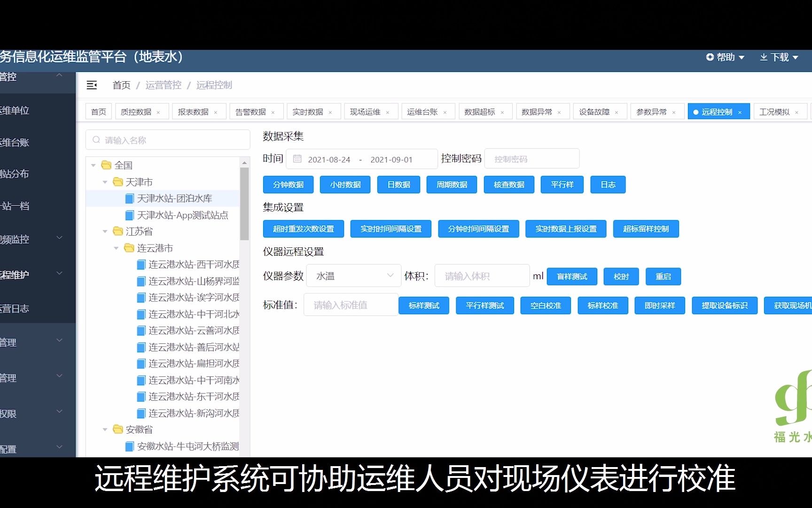This screenshot has height=508, width=812.
Task: Click the 小时数据 button
Action: click(345, 184)
